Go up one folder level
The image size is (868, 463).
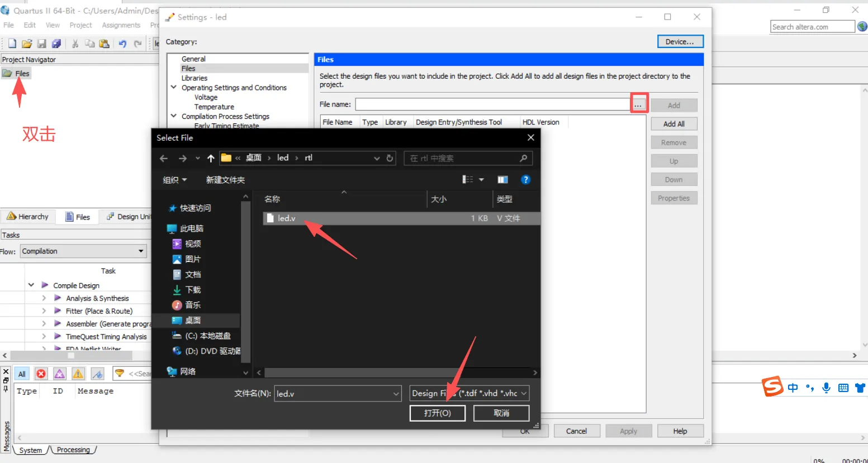click(211, 159)
